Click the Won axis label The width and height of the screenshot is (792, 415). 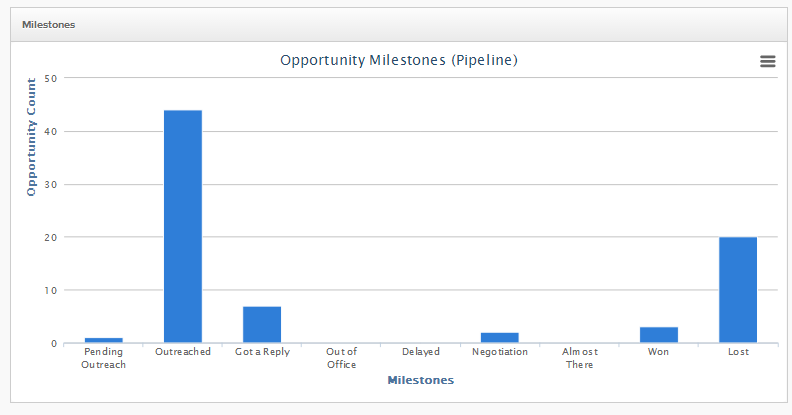(x=658, y=351)
